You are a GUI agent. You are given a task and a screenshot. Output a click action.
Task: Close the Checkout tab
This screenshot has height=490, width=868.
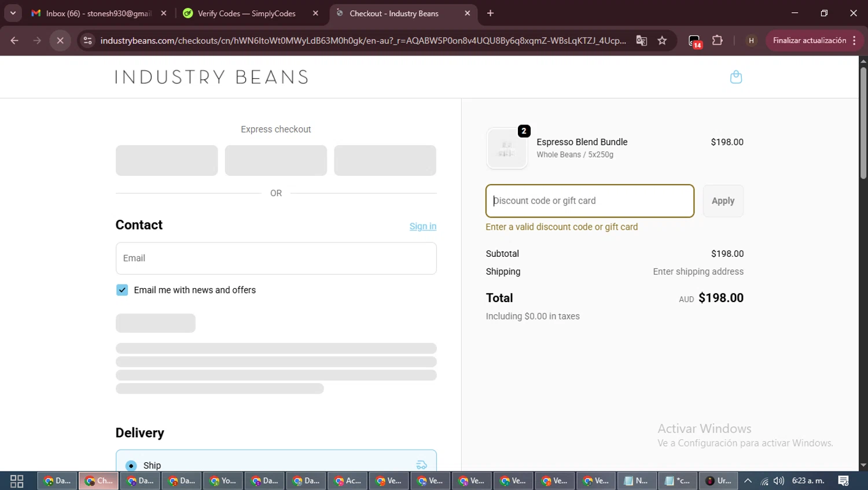pos(468,13)
